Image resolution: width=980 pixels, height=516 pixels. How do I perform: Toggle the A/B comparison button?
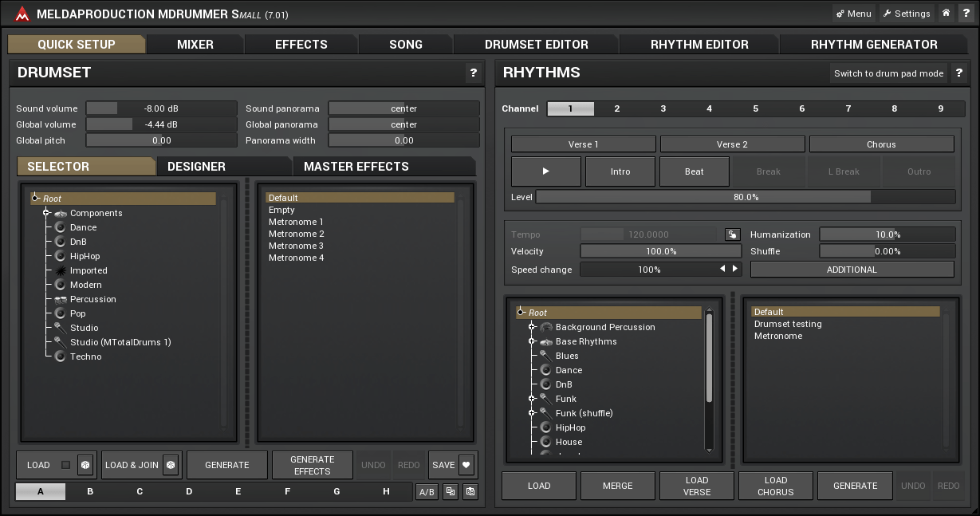pyautogui.click(x=427, y=492)
